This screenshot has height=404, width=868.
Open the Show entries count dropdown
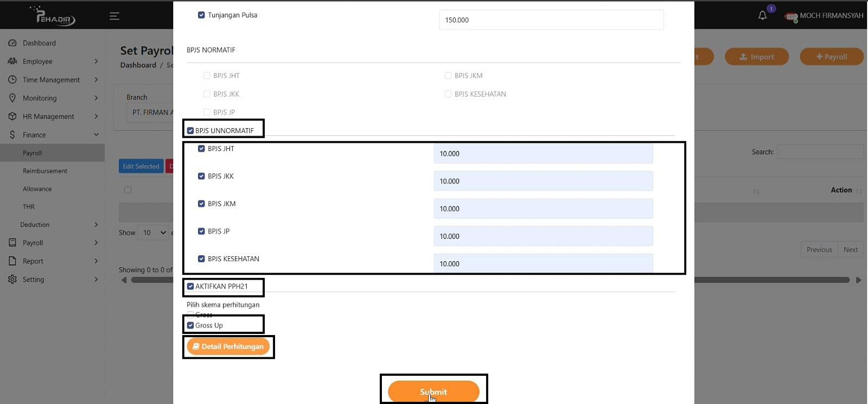(x=153, y=233)
